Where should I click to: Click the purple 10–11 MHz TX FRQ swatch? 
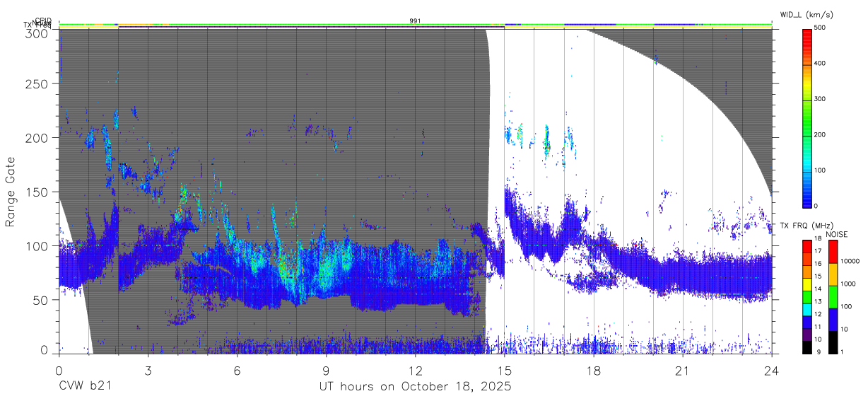[807, 335]
